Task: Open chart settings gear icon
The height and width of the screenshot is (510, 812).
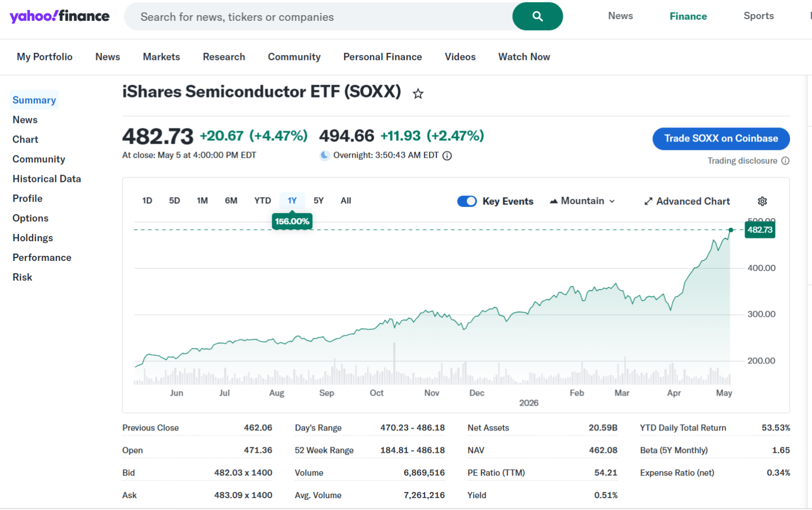Action: click(x=762, y=201)
